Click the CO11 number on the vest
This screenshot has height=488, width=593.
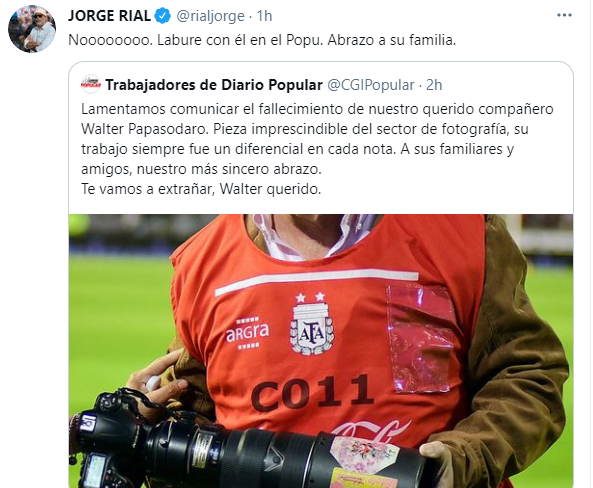point(312,393)
